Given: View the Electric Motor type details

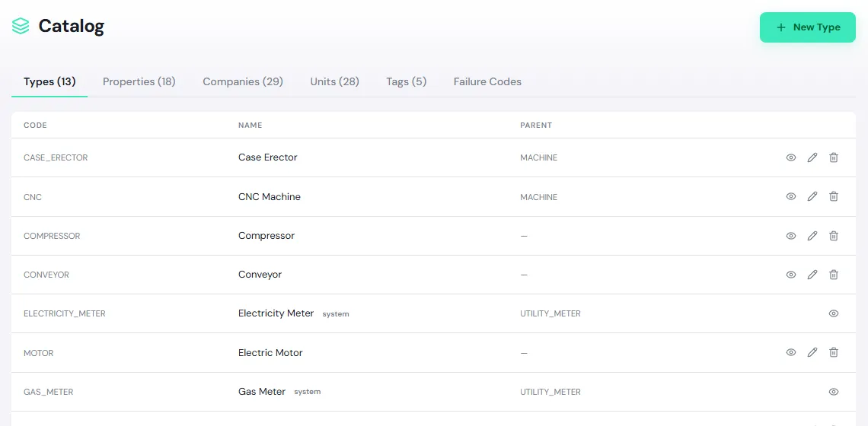Looking at the screenshot, I should [x=791, y=352].
